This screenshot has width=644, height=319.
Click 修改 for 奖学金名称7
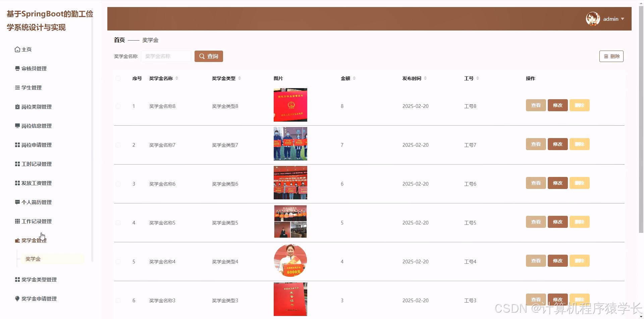[558, 144]
